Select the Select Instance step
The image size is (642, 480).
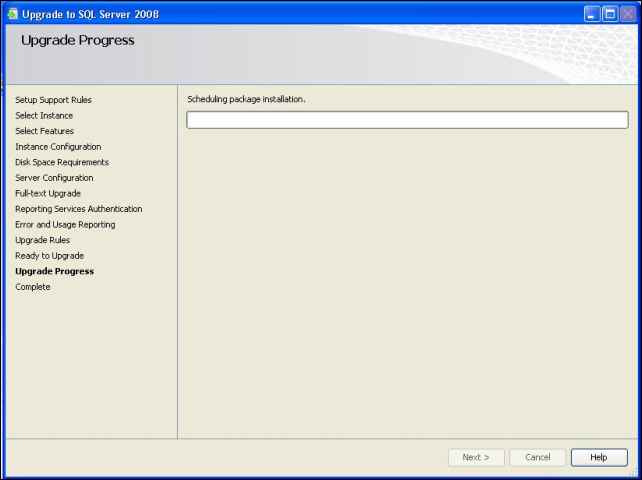(x=44, y=115)
